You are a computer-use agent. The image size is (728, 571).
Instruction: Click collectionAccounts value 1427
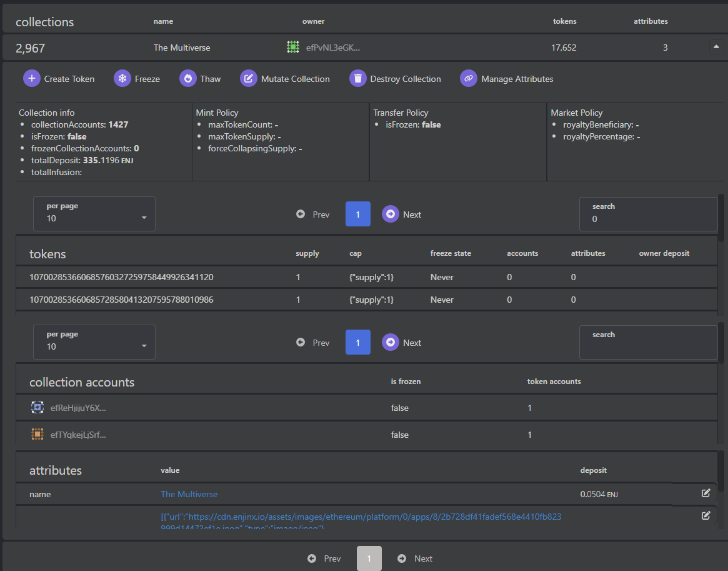pyautogui.click(x=118, y=124)
